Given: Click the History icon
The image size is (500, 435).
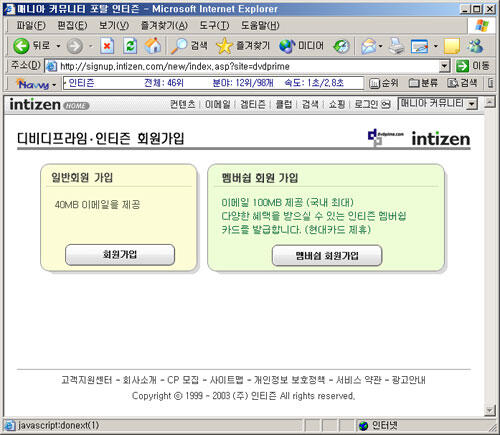Looking at the screenshot, I should point(342,46).
